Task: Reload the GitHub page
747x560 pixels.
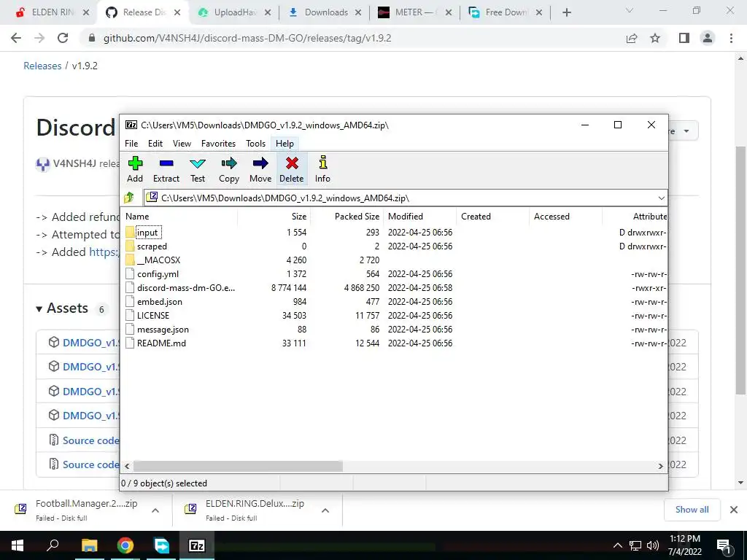Action: coord(63,38)
